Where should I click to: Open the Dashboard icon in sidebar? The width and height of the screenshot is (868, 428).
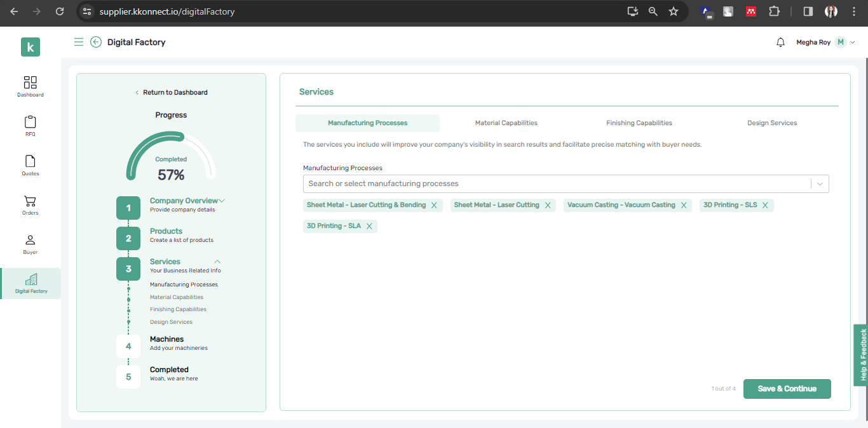click(31, 83)
